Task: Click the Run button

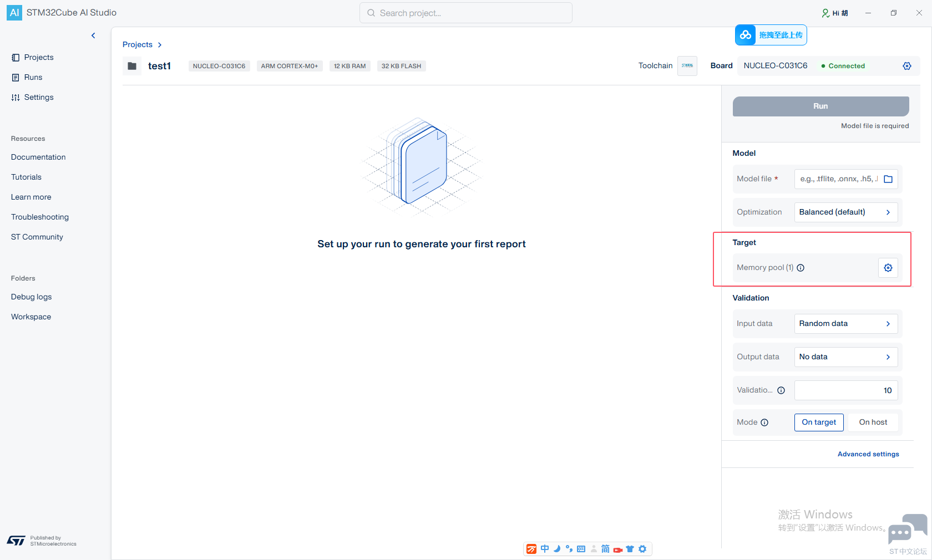Action: 821,106
